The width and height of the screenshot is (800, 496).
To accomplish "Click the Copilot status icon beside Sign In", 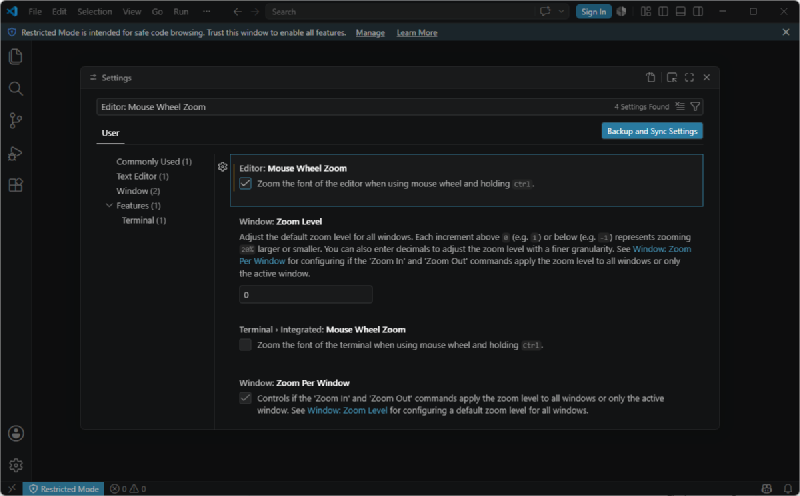I will click(621, 11).
